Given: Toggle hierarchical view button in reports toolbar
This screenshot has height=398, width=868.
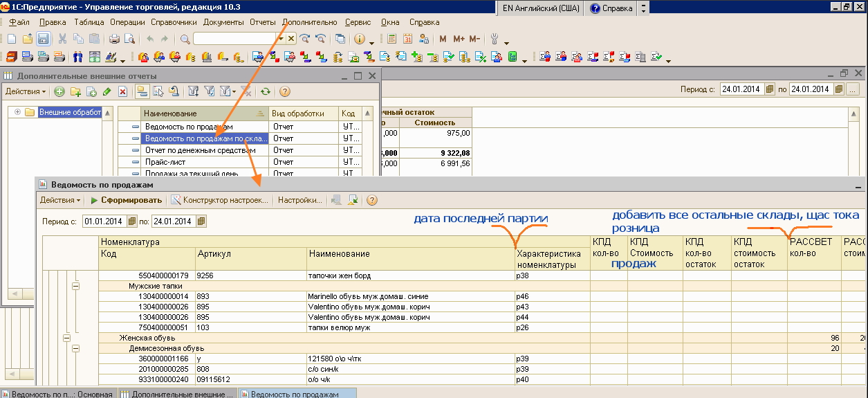Looking at the screenshot, I should pyautogui.click(x=142, y=91).
